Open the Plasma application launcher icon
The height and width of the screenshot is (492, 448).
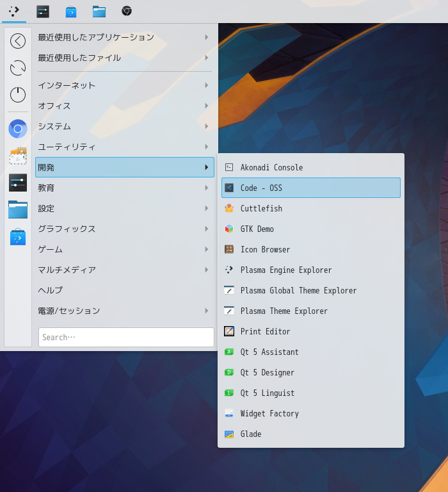point(14,12)
